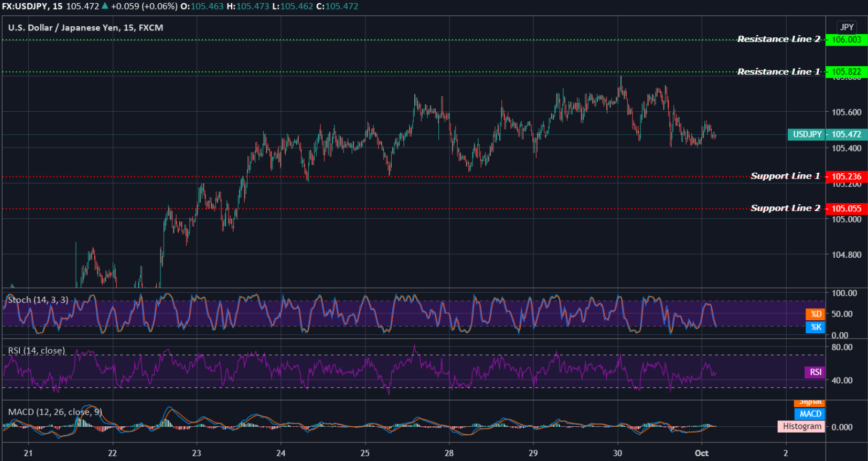Image resolution: width=868 pixels, height=461 pixels.
Task: Select the Resistance Line 2 label
Action: point(779,39)
